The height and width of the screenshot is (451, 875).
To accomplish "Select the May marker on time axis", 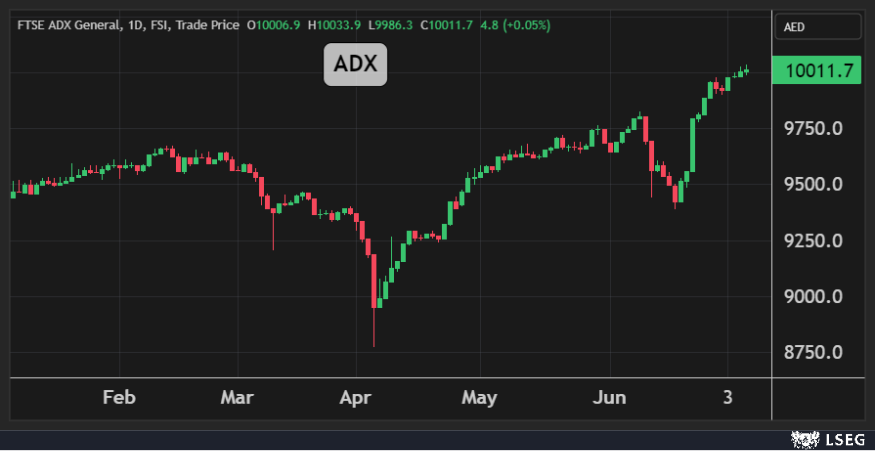I will coord(479,397).
